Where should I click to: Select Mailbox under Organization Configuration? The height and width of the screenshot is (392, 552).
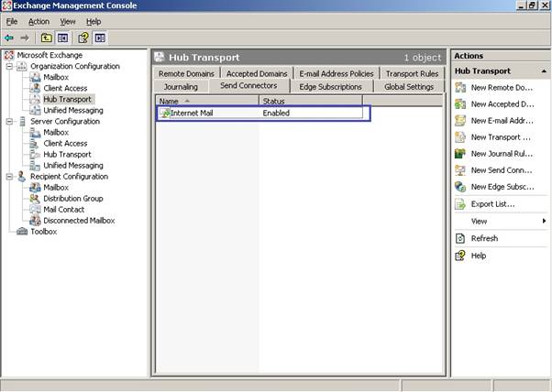coord(56,77)
